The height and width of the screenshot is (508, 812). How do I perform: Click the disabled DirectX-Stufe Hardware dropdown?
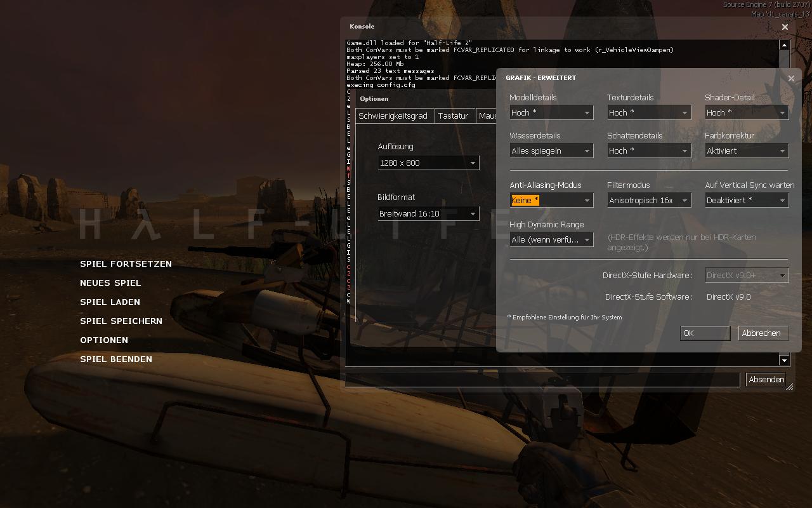click(747, 275)
